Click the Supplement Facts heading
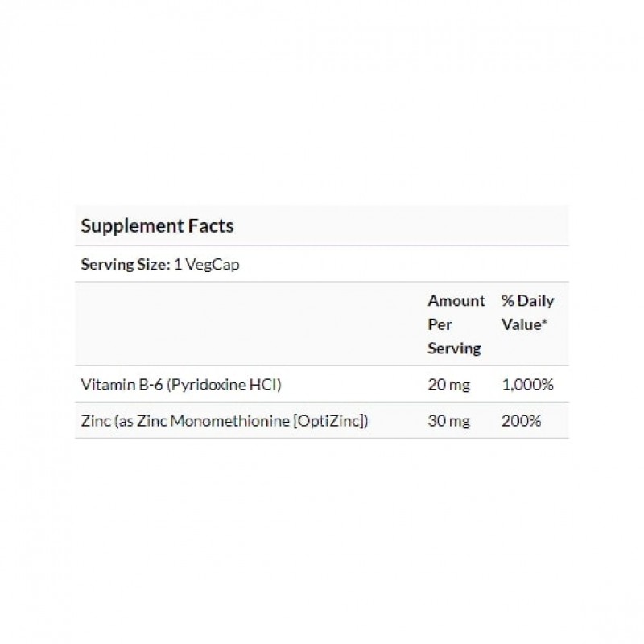 pos(157,225)
